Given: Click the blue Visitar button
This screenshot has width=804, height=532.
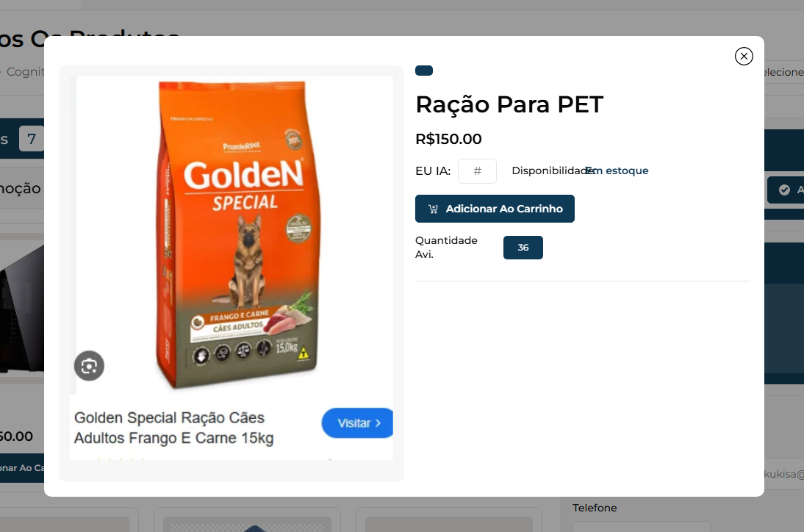Looking at the screenshot, I should 357,423.
